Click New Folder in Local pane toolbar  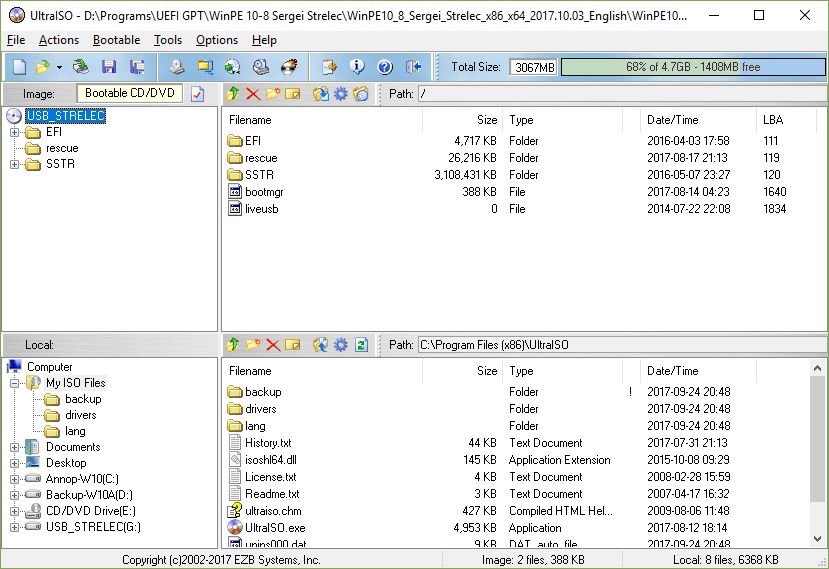(253, 345)
